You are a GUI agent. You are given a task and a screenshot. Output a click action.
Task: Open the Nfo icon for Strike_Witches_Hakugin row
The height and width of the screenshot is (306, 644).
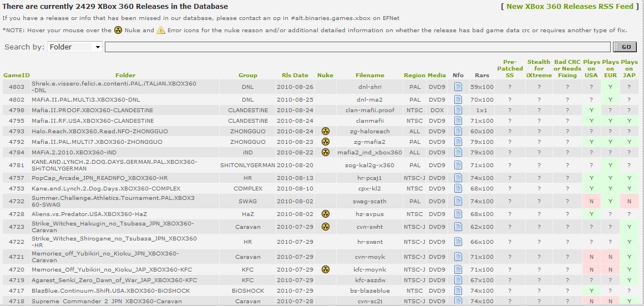click(x=458, y=227)
